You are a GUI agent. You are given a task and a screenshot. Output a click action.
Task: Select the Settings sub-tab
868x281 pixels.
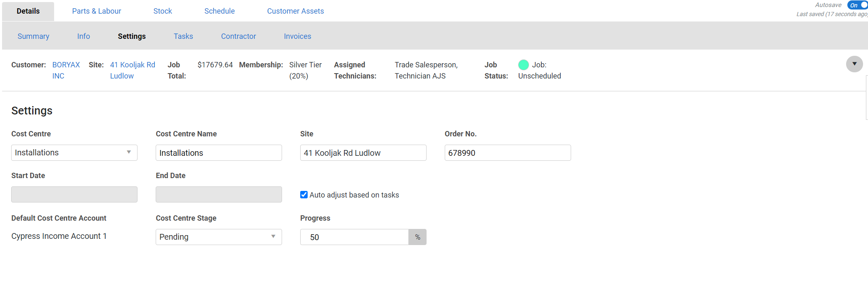pyautogui.click(x=132, y=36)
